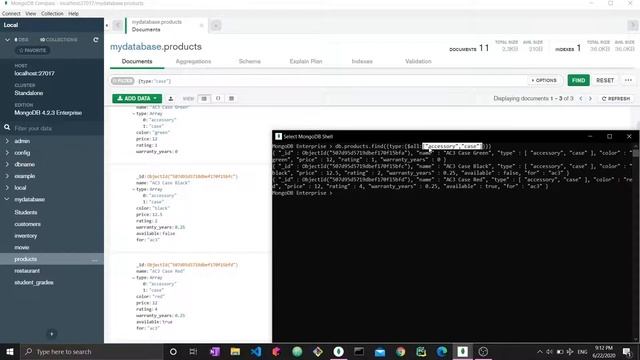Switch to the Indexes tab
The width and height of the screenshot is (640, 360).
[x=362, y=61]
